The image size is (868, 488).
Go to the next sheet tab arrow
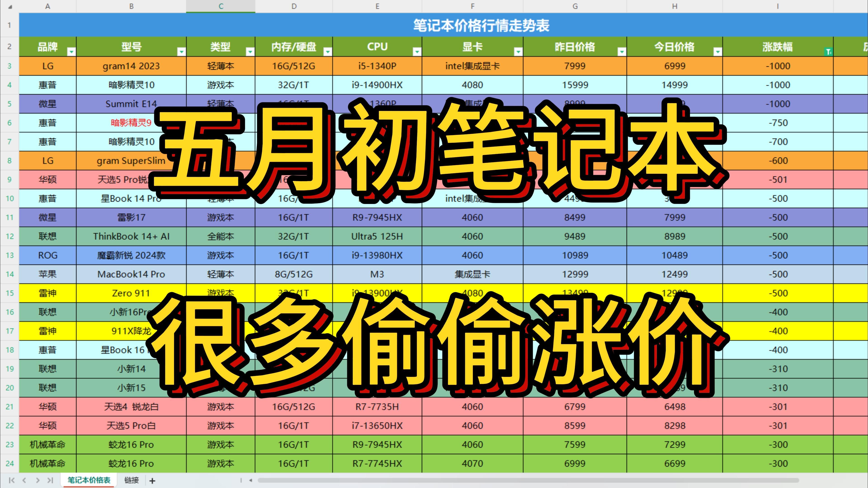tap(37, 480)
